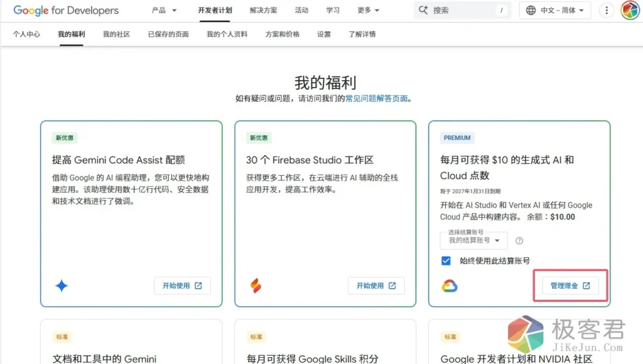Click the help icon beside billing account
The width and height of the screenshot is (643, 364).
coord(519,240)
